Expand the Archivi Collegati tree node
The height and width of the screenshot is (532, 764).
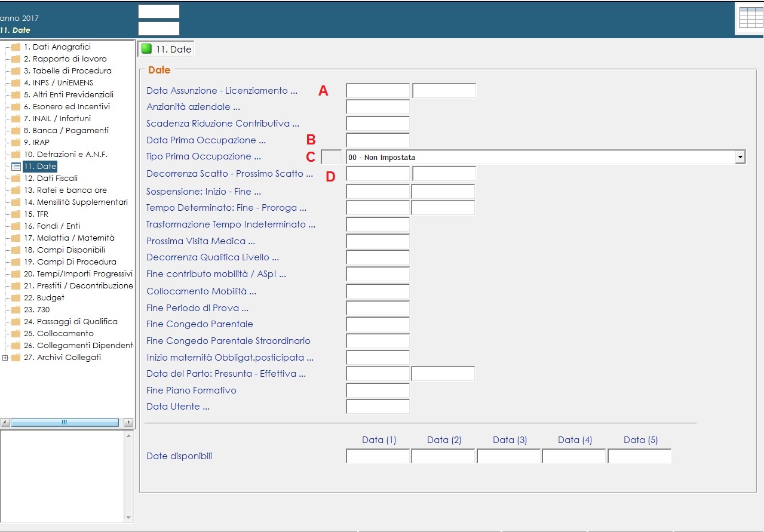pyautogui.click(x=5, y=358)
